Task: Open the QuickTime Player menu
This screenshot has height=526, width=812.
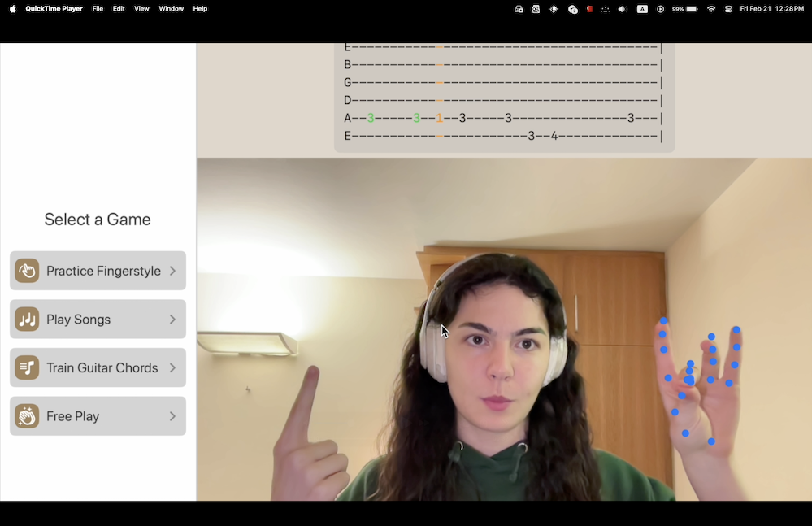Action: click(x=54, y=9)
